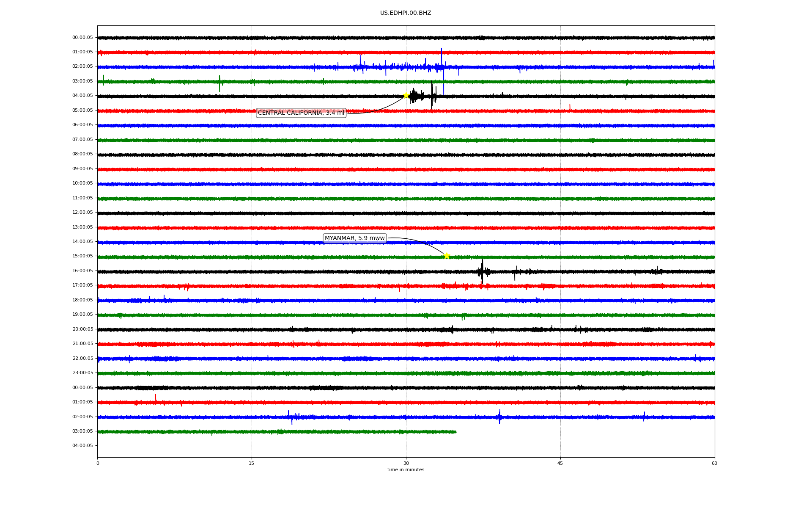812x508 pixels.
Task: Click the 30 tick label on the x-axis
Action: [x=406, y=463]
